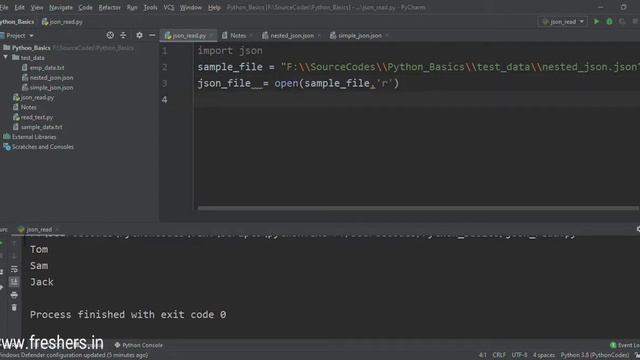The height and width of the screenshot is (360, 640).
Task: Click 'open' function call on line 3
Action: pyautogui.click(x=286, y=83)
